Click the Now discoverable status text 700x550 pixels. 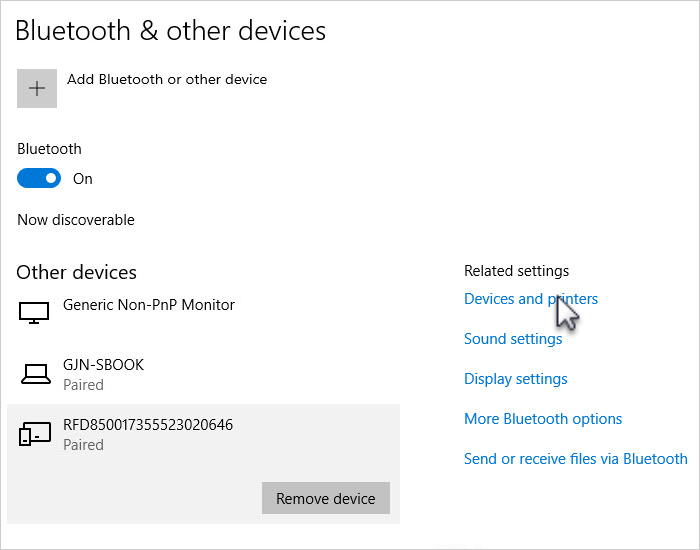76,220
